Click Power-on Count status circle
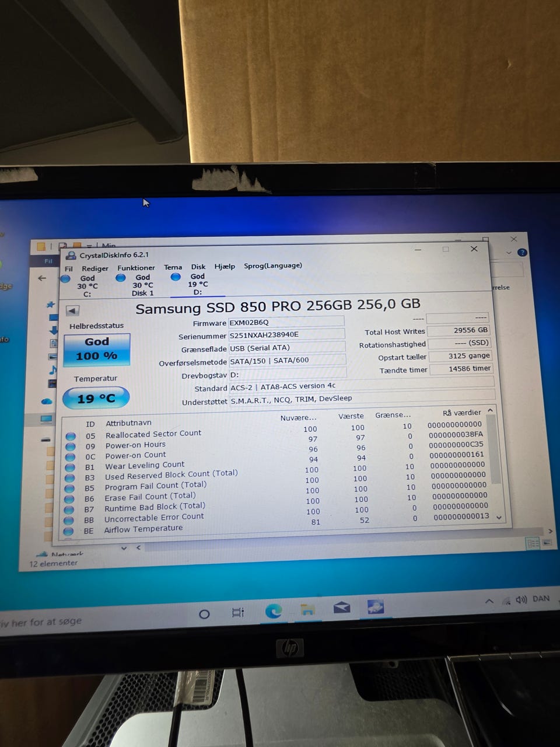This screenshot has width=560, height=747. point(71,457)
